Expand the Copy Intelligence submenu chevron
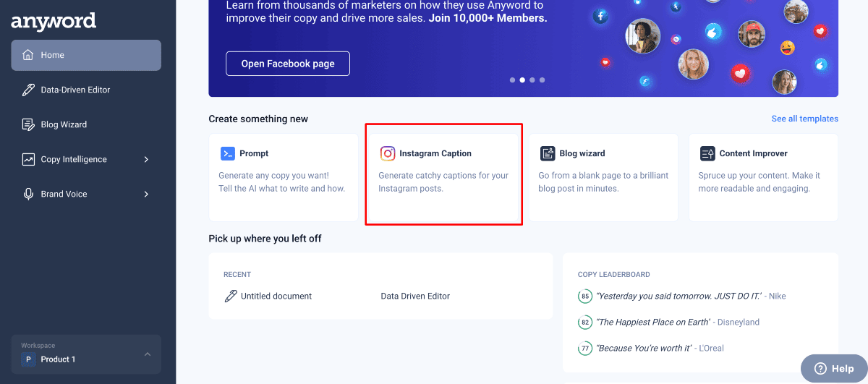The width and height of the screenshot is (868, 384). tap(146, 159)
